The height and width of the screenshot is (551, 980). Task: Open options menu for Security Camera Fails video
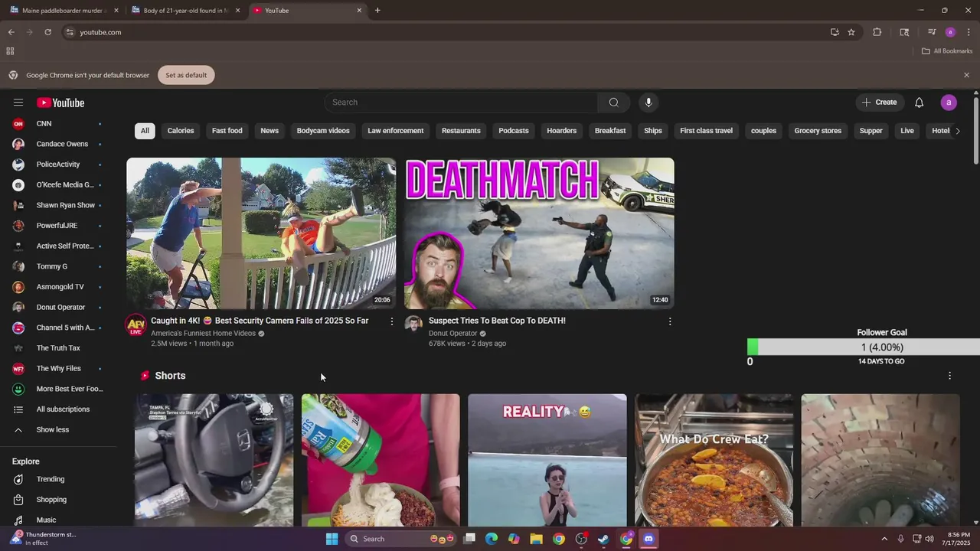(x=392, y=321)
